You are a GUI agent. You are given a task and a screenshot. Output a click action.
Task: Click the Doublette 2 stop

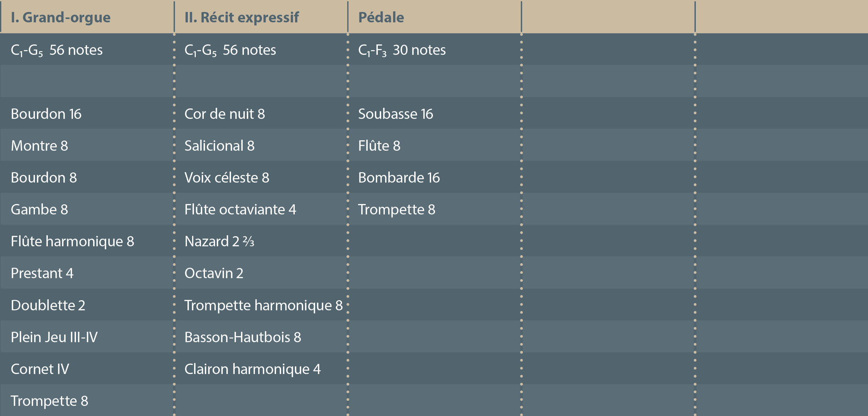pos(48,305)
